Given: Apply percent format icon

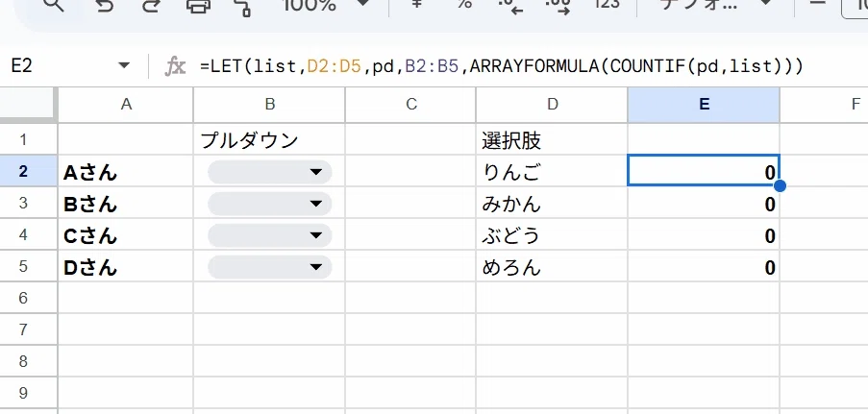Looking at the screenshot, I should [x=465, y=3].
